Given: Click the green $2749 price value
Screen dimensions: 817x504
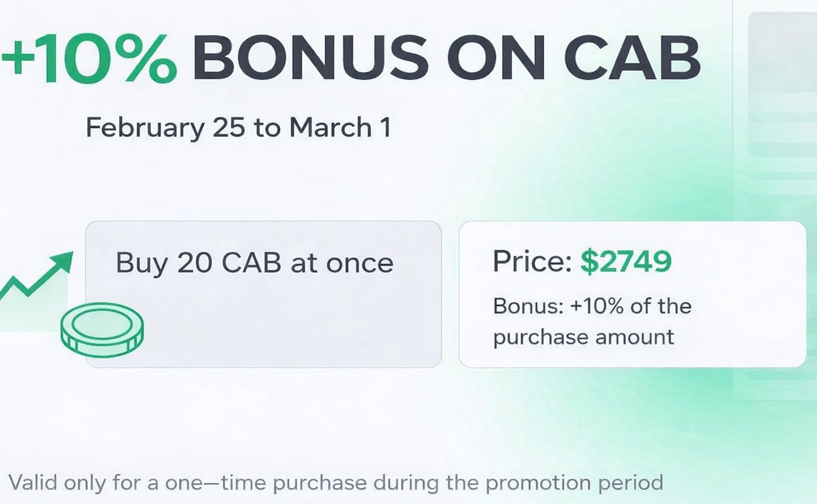Looking at the screenshot, I should [626, 261].
